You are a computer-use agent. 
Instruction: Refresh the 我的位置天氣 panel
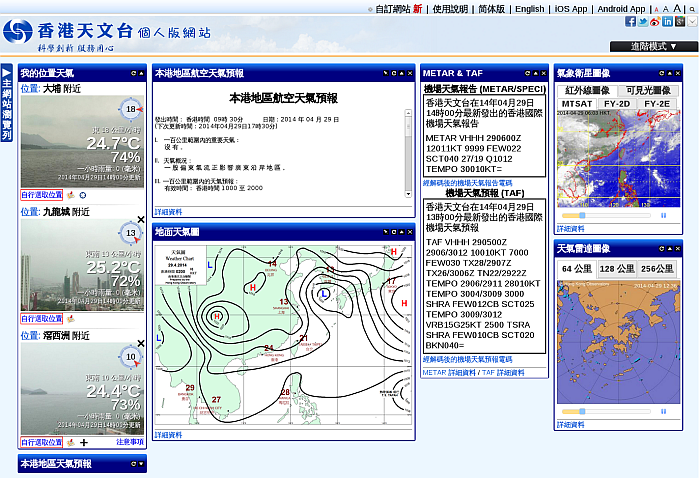(x=133, y=73)
